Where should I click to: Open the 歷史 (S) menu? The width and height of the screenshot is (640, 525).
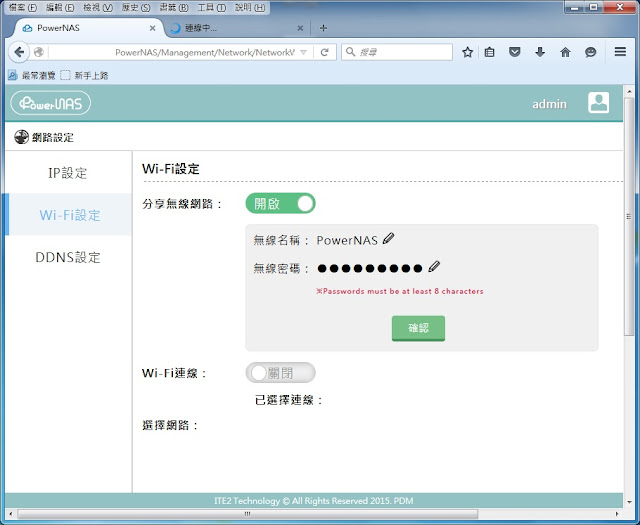(136, 7)
